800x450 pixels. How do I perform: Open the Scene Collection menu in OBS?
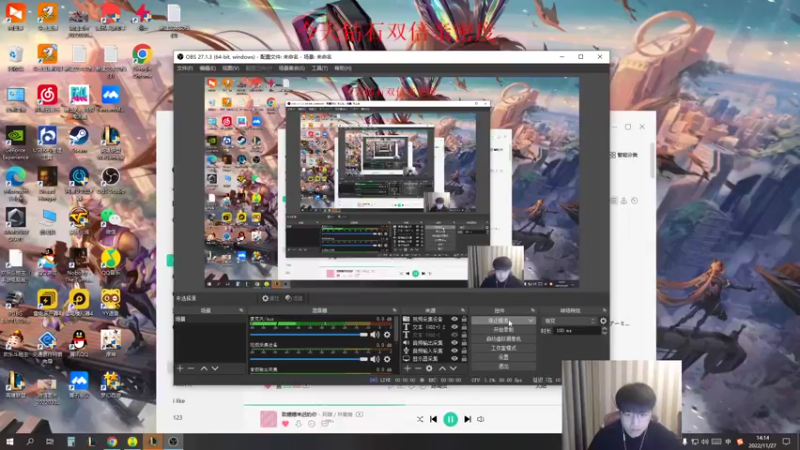click(292, 68)
